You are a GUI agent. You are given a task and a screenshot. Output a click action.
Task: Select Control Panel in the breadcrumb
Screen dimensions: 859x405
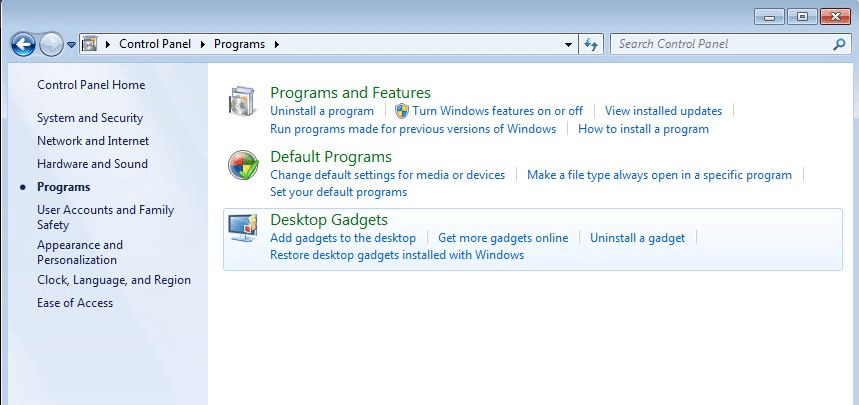[155, 44]
